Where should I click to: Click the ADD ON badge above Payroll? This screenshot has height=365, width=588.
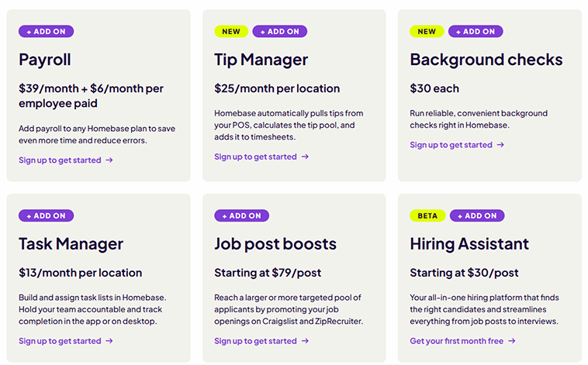tap(47, 32)
